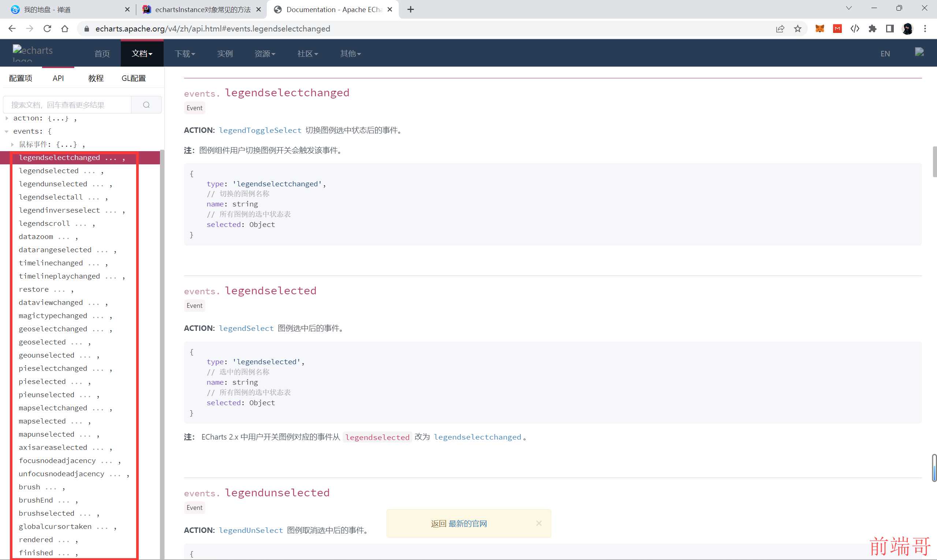The height and width of the screenshot is (560, 937).
Task: Open MetaMask fox extension
Action: tap(820, 29)
